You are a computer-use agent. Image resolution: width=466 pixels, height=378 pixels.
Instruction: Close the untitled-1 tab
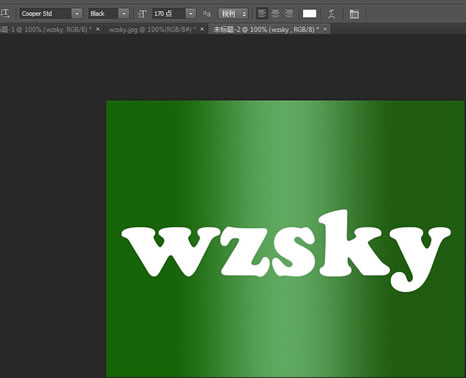[98, 29]
